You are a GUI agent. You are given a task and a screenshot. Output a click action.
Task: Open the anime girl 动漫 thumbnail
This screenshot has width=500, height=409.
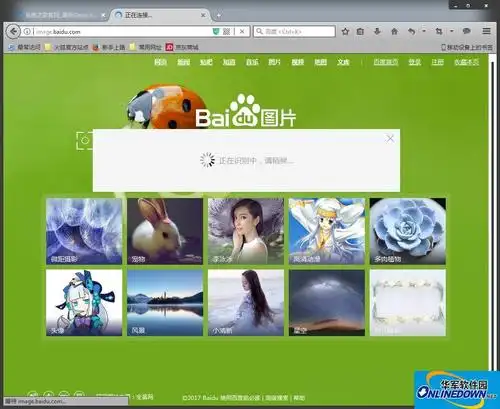(x=327, y=231)
